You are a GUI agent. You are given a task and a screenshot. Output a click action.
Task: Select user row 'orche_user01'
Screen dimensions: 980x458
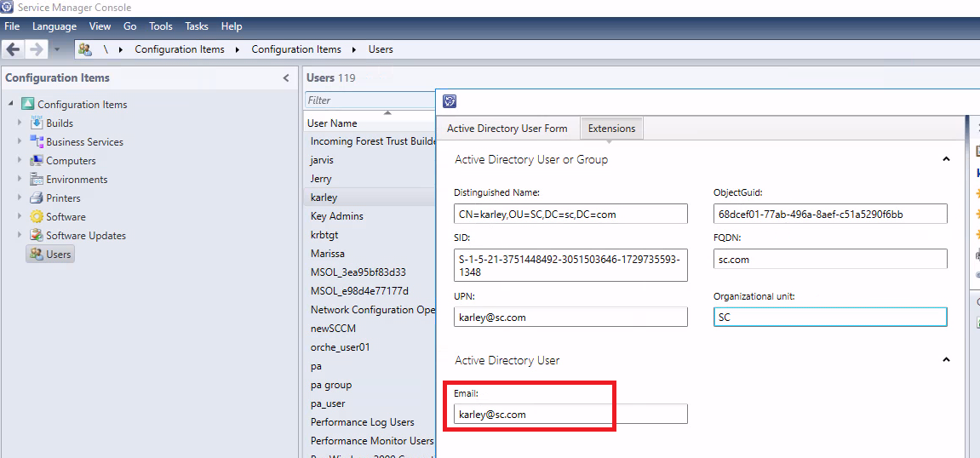[x=370, y=347]
